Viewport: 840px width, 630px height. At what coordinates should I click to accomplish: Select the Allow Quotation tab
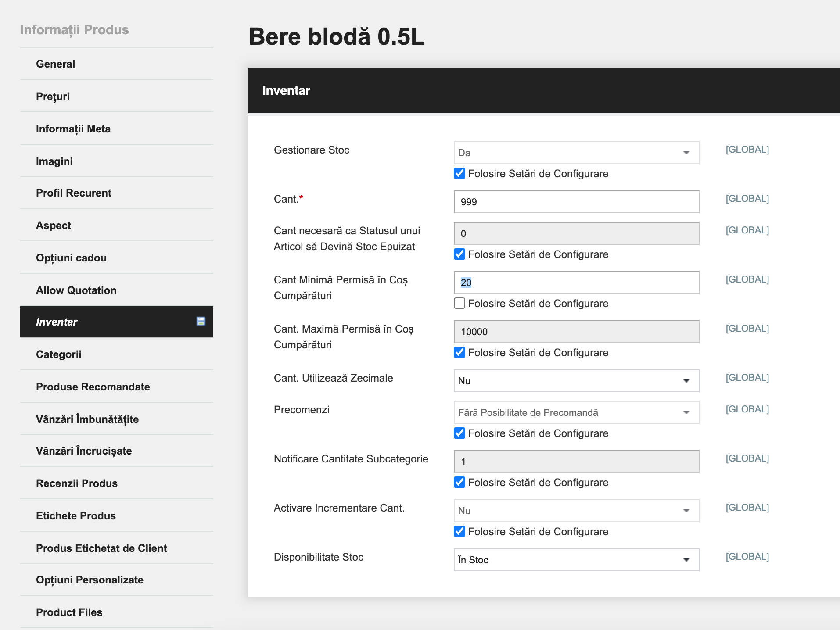[x=117, y=290]
